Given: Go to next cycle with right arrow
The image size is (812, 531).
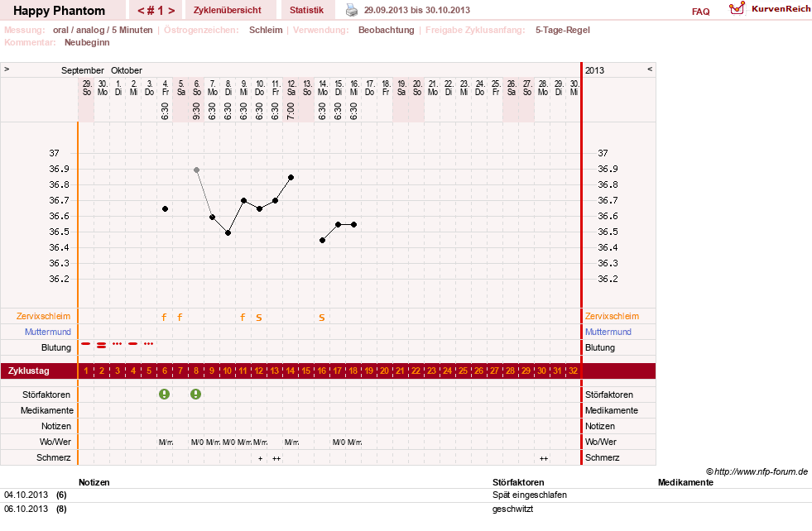Looking at the screenshot, I should pyautogui.click(x=171, y=11).
